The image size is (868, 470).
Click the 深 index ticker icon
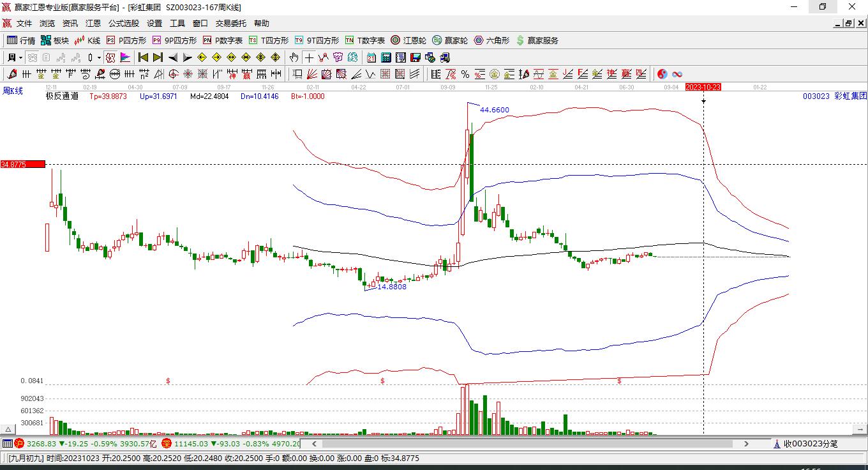point(167,444)
